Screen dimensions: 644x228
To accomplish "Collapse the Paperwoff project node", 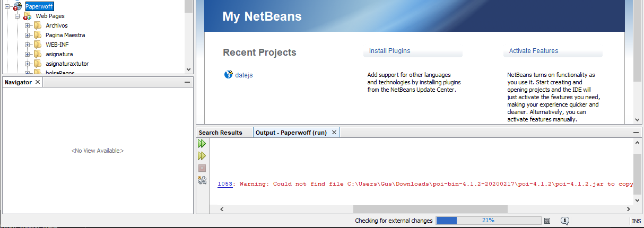I will point(8,6).
